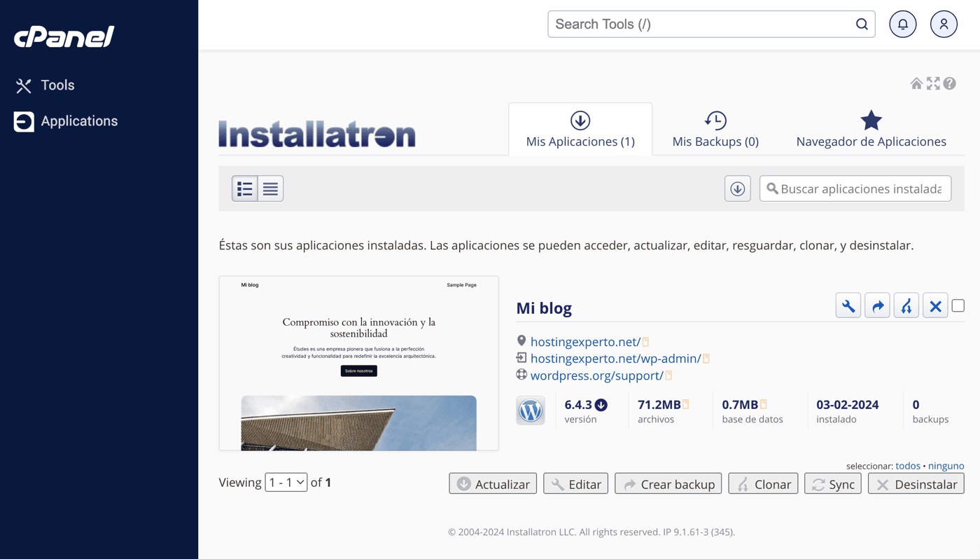The height and width of the screenshot is (559, 980).
Task: Click the icon after hostingexperto.net/ link
Action: pyautogui.click(x=645, y=342)
